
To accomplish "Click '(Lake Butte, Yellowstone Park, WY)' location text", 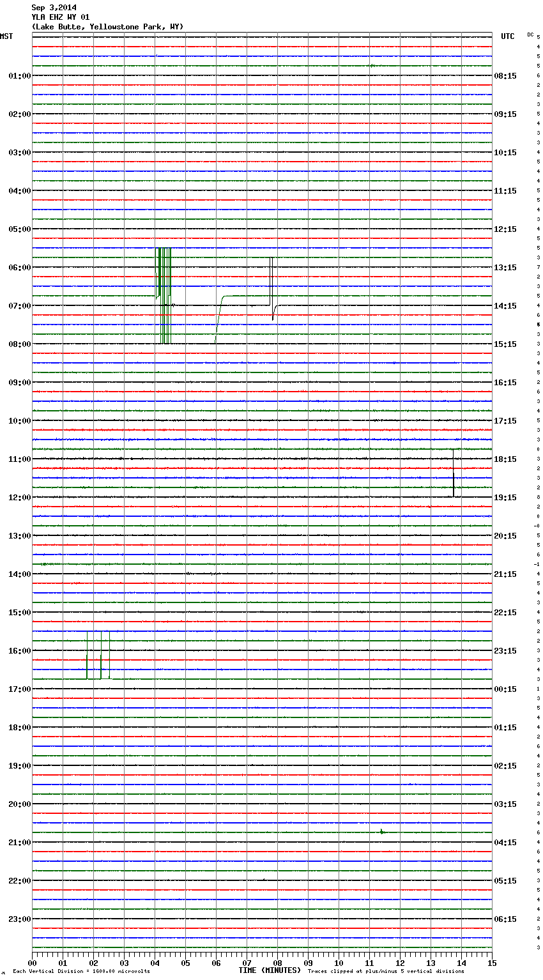I will tap(107, 27).
